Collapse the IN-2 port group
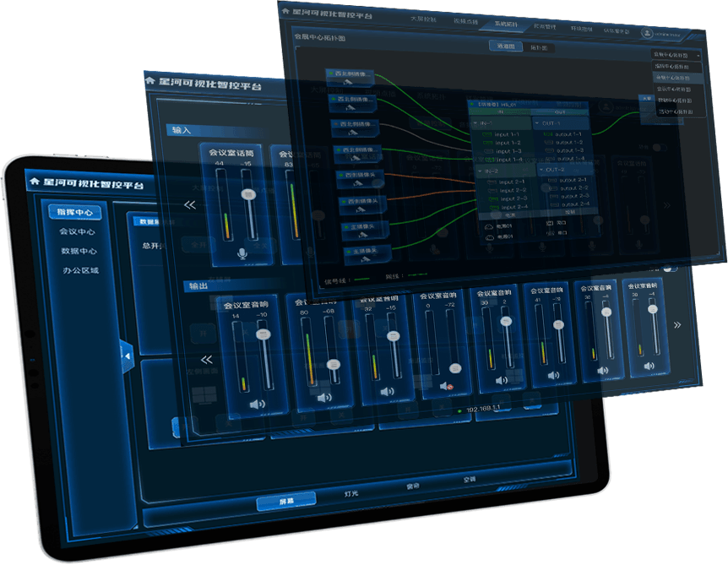 click(481, 171)
